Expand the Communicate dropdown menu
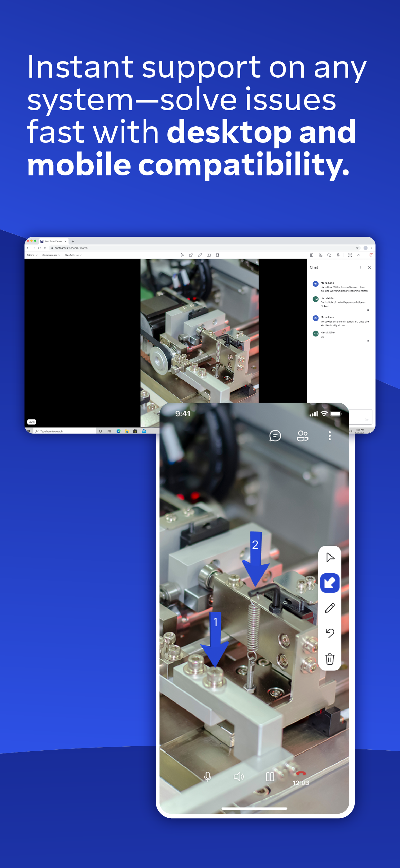The height and width of the screenshot is (868, 400). tap(51, 255)
